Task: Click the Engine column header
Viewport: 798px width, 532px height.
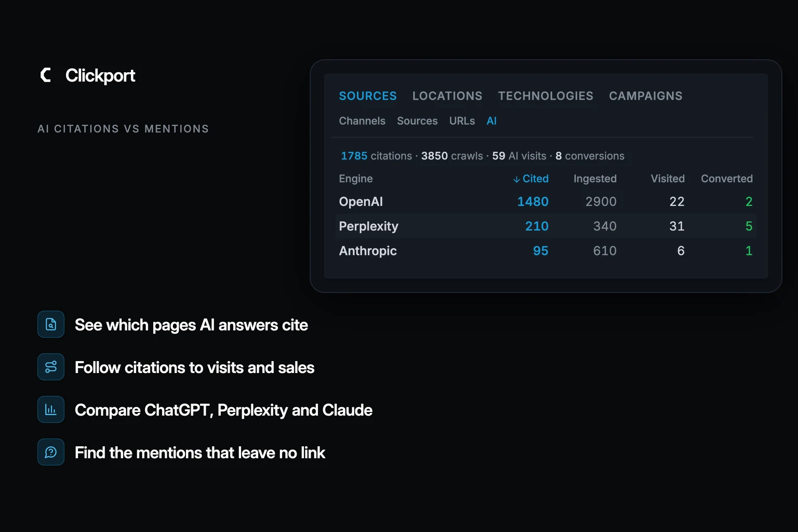Action: click(x=356, y=179)
